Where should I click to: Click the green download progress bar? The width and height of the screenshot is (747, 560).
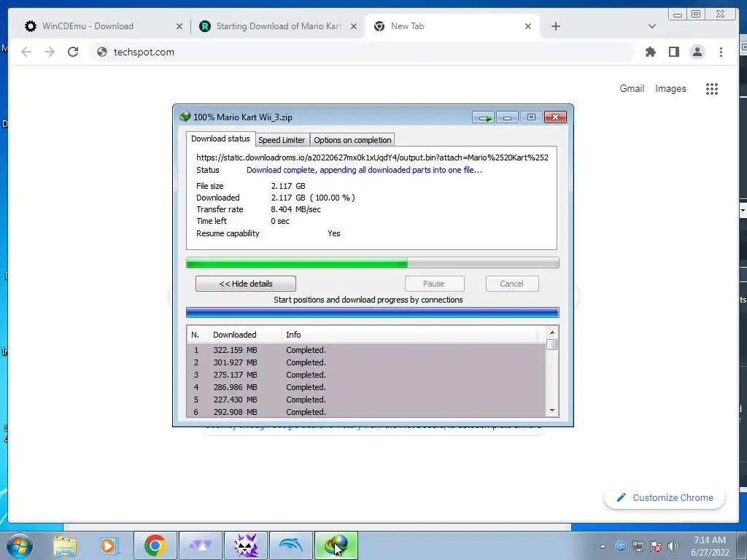click(372, 262)
